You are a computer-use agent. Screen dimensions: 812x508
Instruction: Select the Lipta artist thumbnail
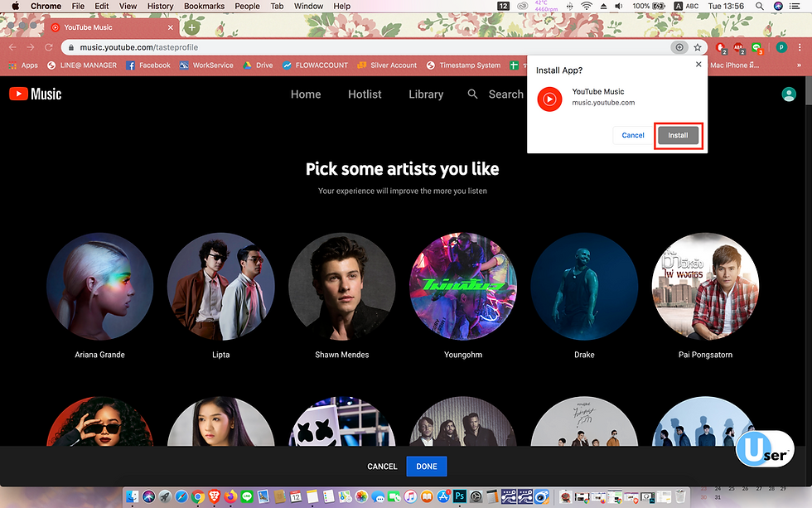tap(220, 287)
